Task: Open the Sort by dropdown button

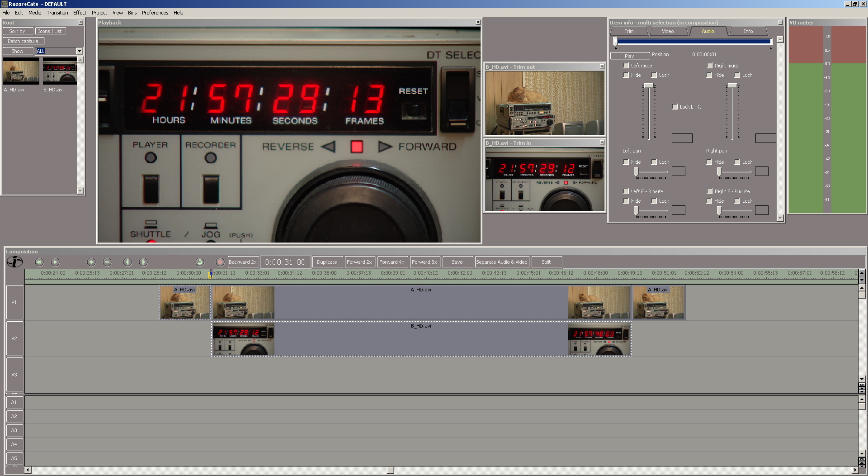Action: [18, 31]
